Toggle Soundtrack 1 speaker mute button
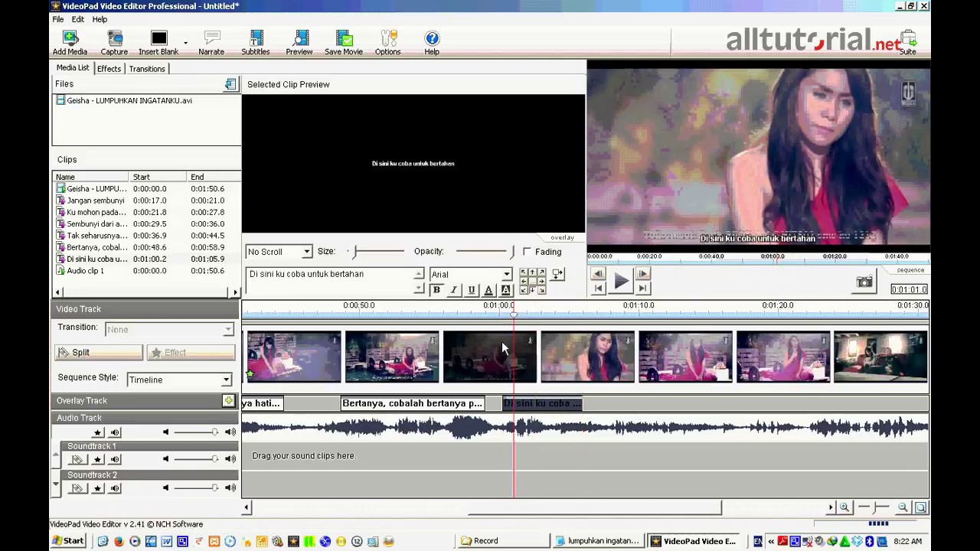 [x=115, y=459]
